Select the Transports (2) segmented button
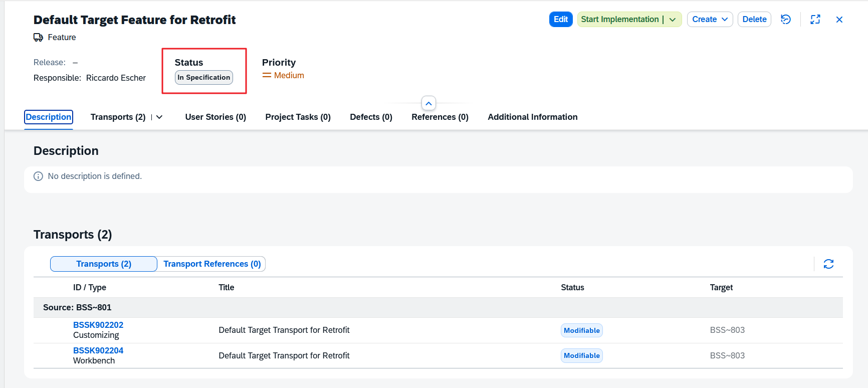This screenshot has height=388, width=868. tap(104, 264)
